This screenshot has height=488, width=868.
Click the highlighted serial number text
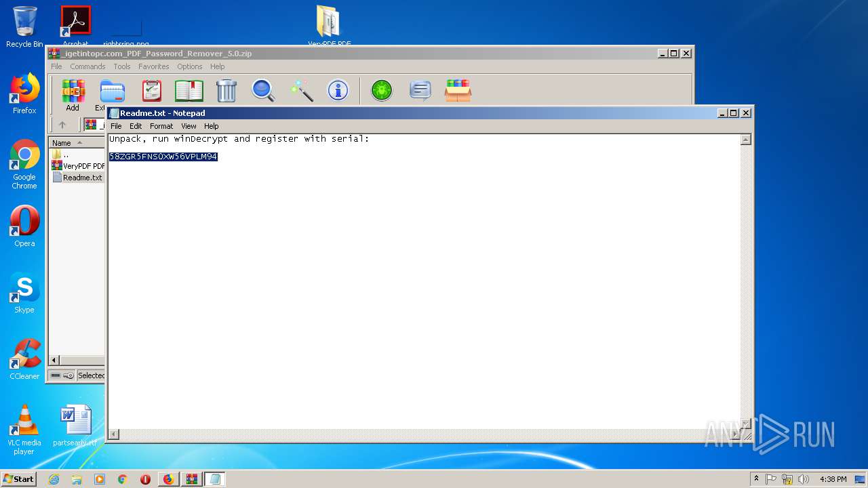[x=163, y=157]
